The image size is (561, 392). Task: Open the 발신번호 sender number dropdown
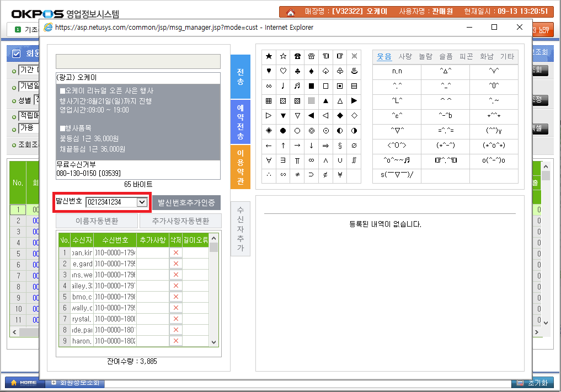point(142,202)
